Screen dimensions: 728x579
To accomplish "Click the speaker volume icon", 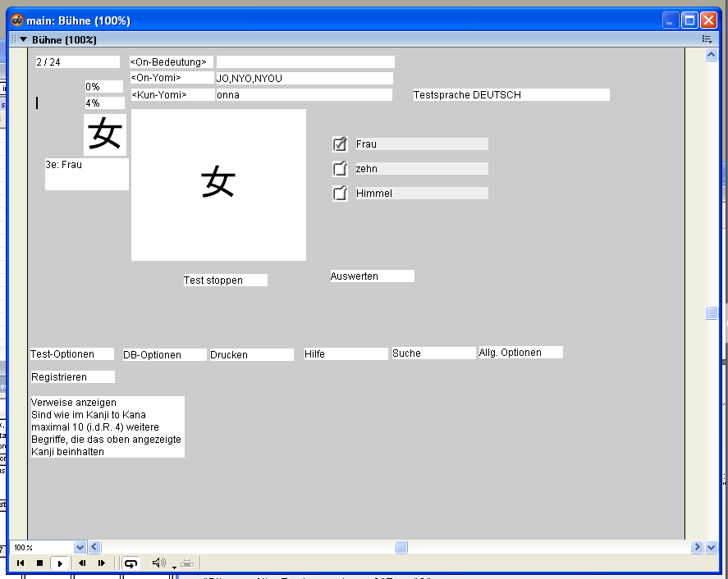I will pos(158,563).
